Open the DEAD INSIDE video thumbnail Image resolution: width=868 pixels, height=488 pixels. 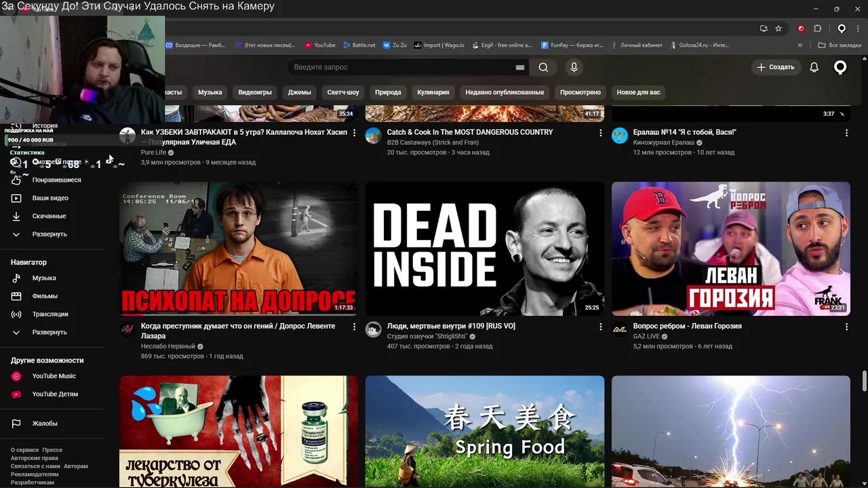click(485, 249)
